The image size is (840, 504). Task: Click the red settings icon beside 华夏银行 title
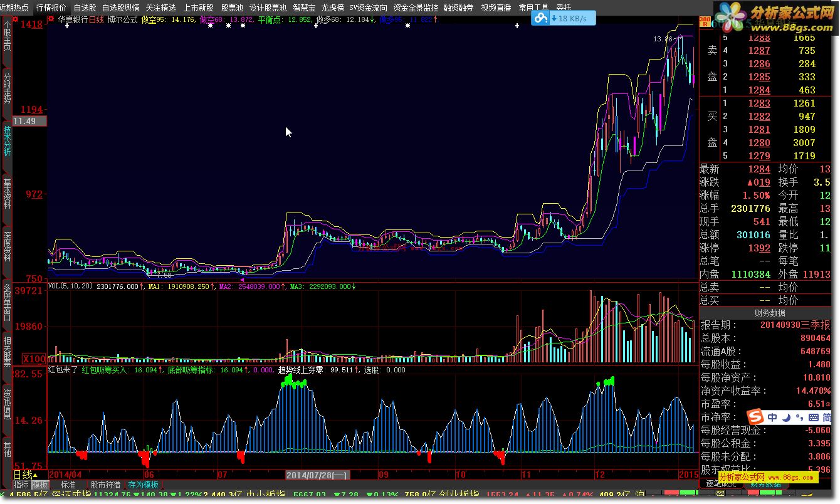pos(51,19)
